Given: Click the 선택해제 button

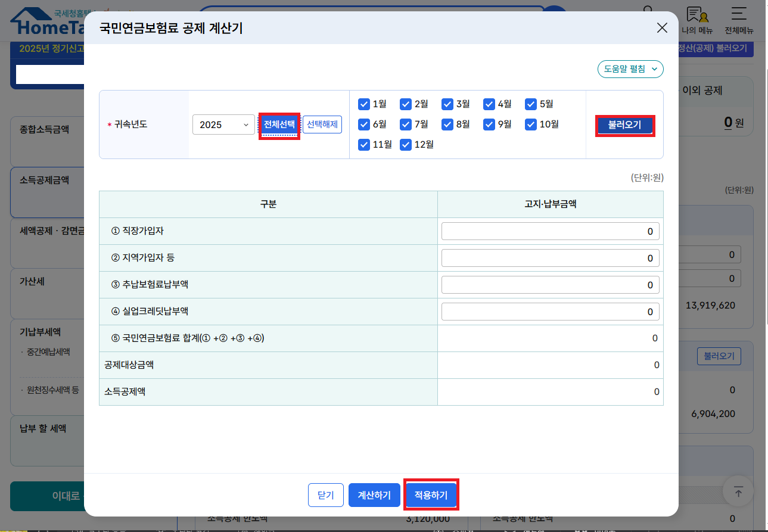Looking at the screenshot, I should pyautogui.click(x=322, y=125).
